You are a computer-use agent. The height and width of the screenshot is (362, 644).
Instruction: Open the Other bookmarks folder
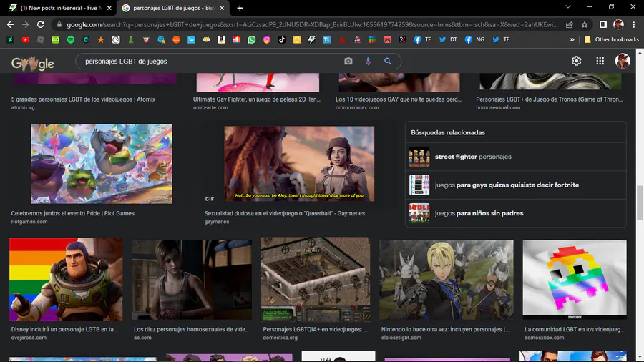point(612,40)
